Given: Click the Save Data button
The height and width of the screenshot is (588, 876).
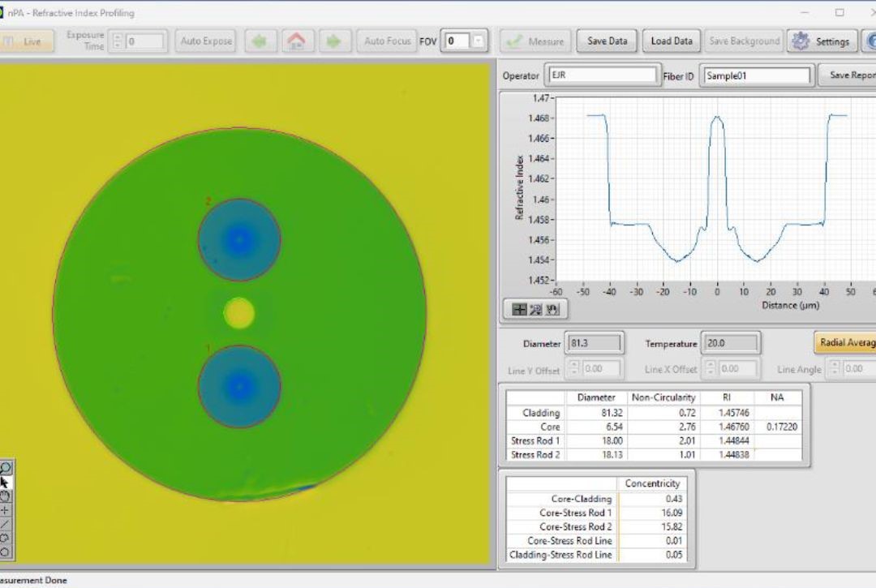Looking at the screenshot, I should (606, 41).
